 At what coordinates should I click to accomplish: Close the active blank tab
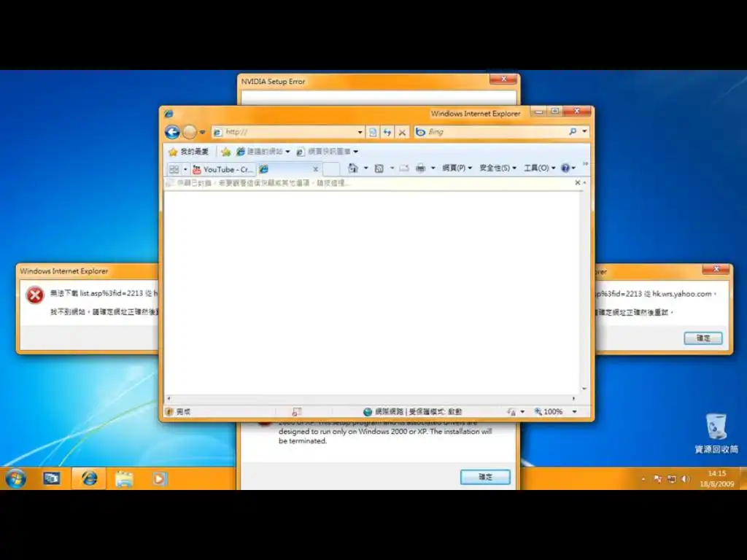[x=315, y=169]
